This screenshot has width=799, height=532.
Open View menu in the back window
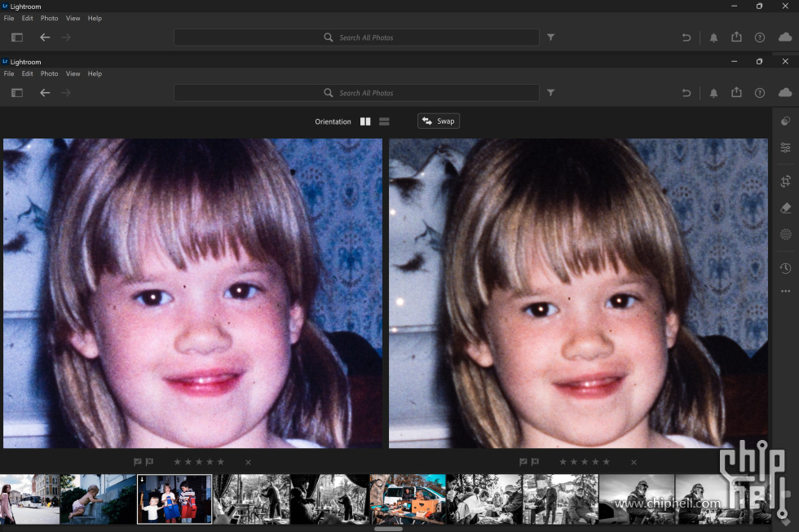pos(73,18)
